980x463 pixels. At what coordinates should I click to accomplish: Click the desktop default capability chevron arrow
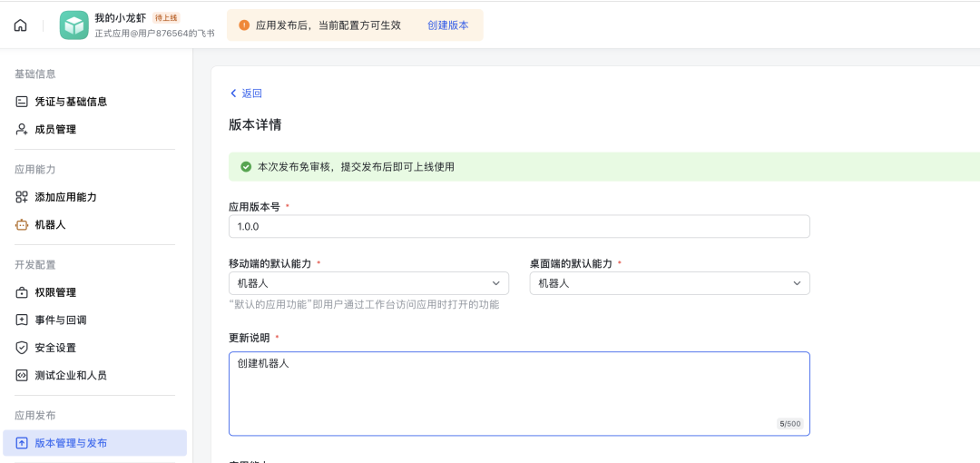click(x=798, y=283)
